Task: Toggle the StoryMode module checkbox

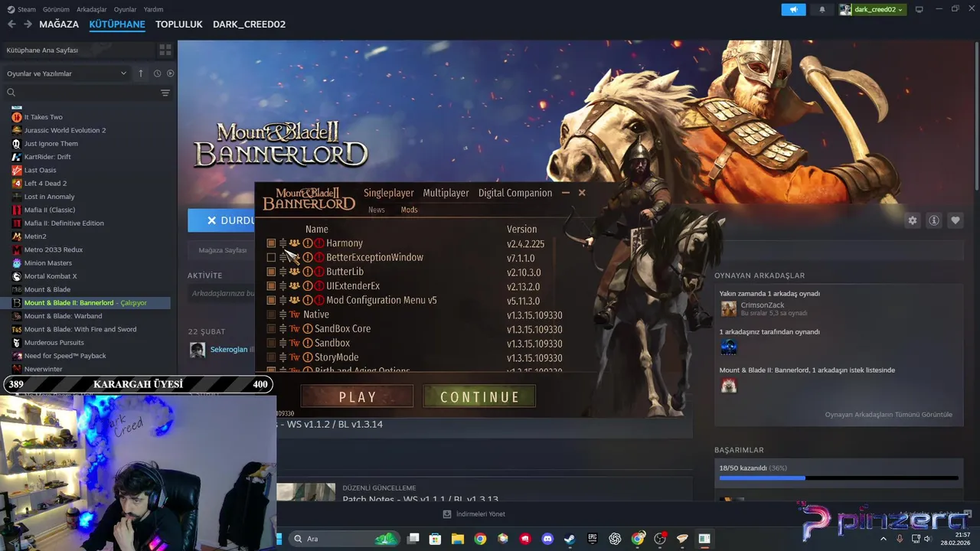Action: (x=271, y=357)
